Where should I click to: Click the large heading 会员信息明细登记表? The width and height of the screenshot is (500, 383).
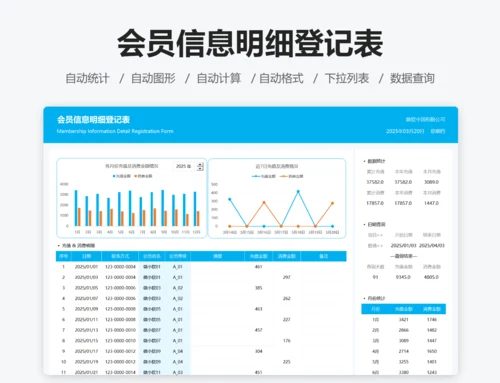(x=250, y=43)
